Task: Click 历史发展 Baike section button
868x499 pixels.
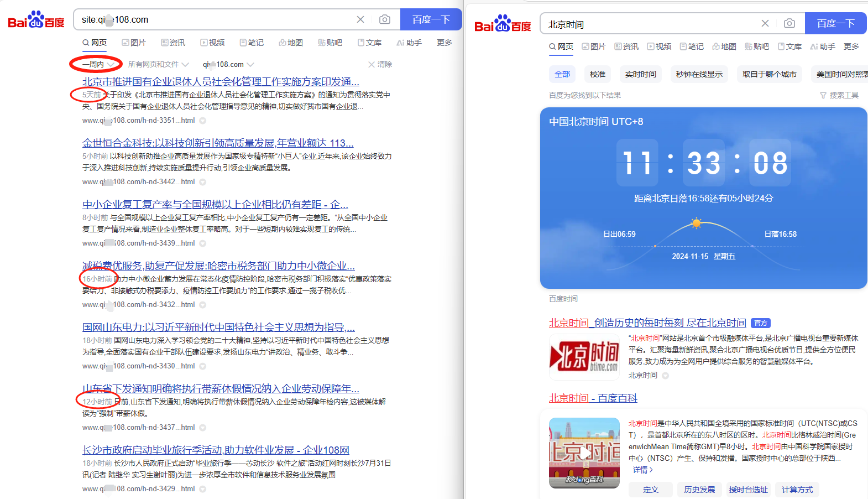Action: (699, 490)
